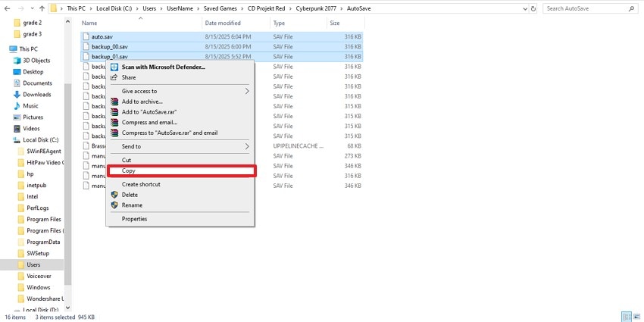644x322 pixels.
Task: Select Add to "AutoSave.rar" menu entry
Action: (180, 111)
